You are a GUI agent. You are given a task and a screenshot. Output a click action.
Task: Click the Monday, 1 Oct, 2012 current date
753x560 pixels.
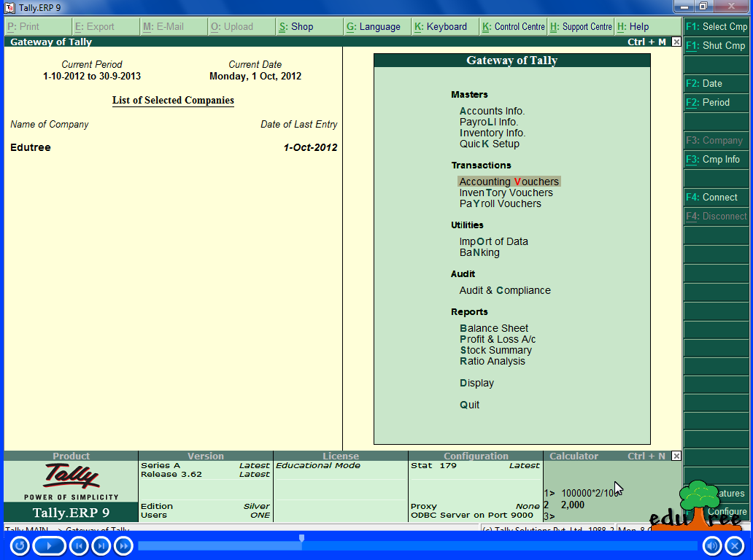pos(255,76)
